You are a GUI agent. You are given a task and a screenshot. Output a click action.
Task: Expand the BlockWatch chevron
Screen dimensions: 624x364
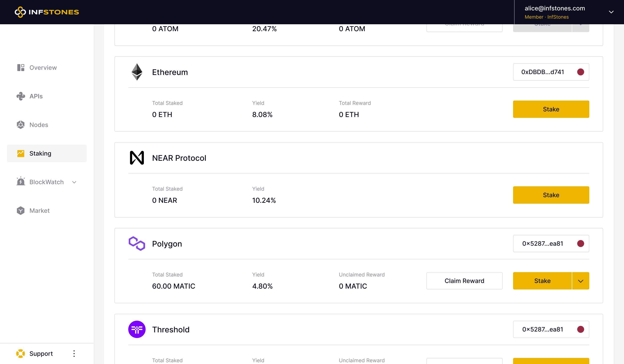[74, 182]
